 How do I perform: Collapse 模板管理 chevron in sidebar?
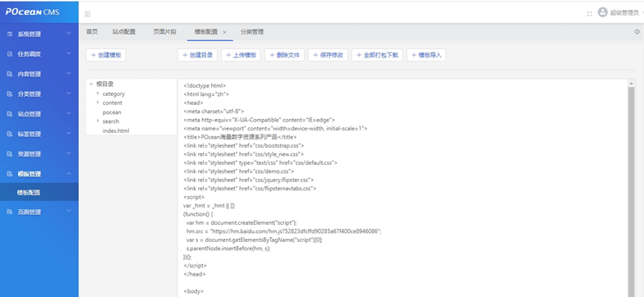click(x=69, y=174)
